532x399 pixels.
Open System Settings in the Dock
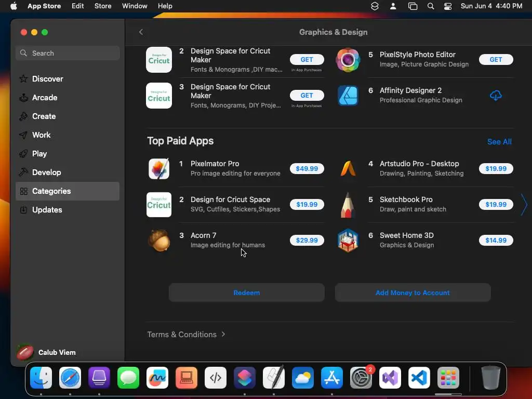pos(361,378)
